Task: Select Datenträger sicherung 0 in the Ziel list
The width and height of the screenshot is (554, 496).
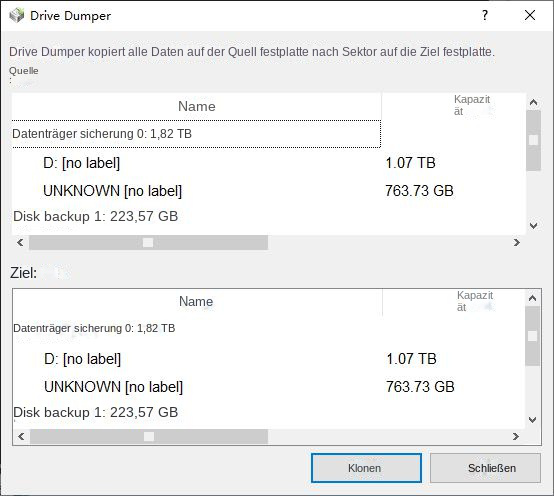Action: click(x=94, y=328)
